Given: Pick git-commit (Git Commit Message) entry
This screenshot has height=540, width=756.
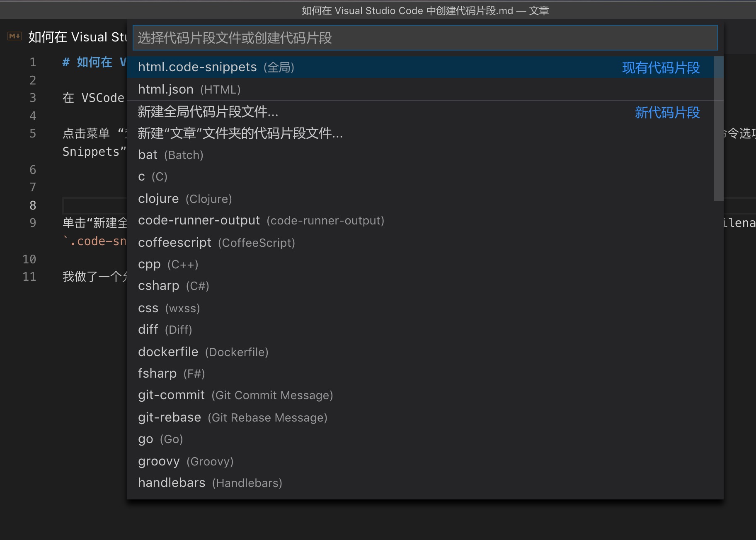Looking at the screenshot, I should 235,395.
